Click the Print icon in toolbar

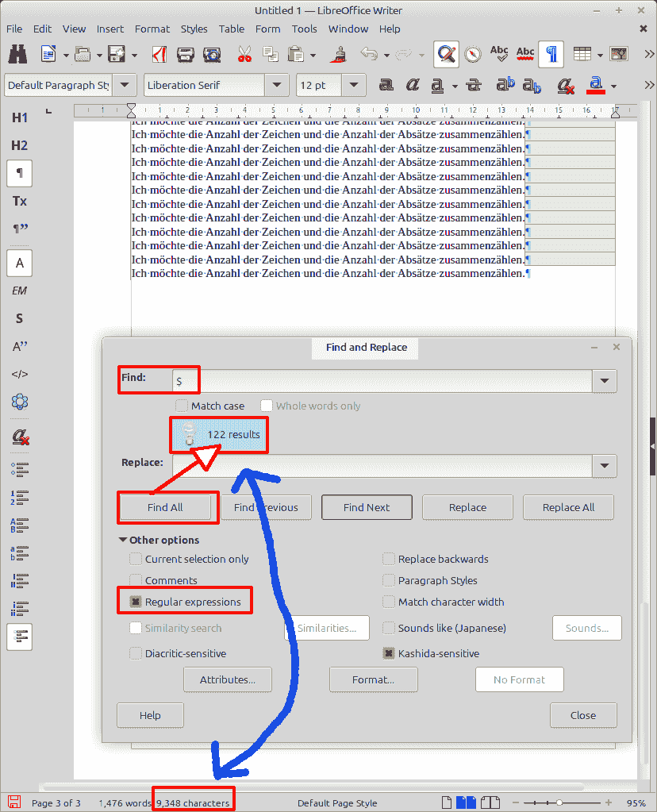pyautogui.click(x=186, y=54)
